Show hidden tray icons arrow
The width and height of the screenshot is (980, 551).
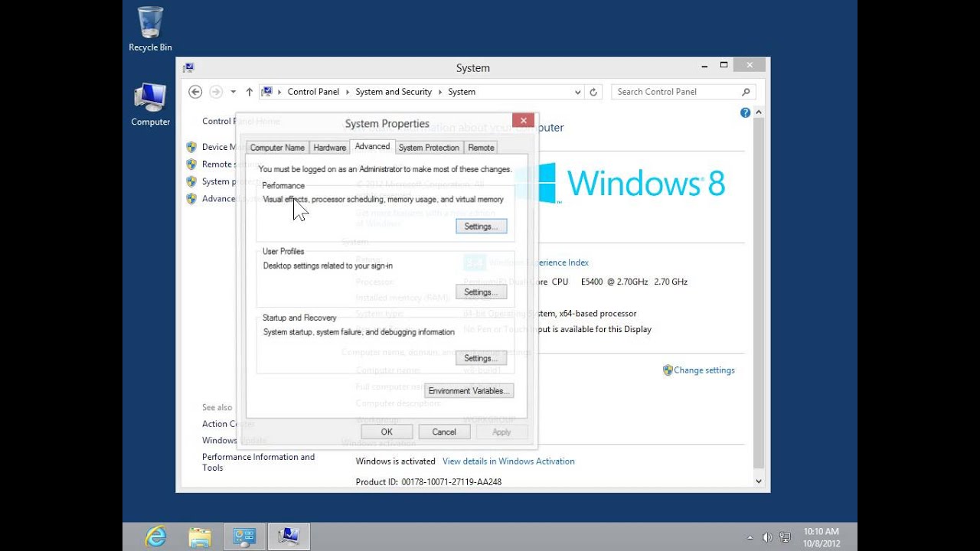pos(750,537)
